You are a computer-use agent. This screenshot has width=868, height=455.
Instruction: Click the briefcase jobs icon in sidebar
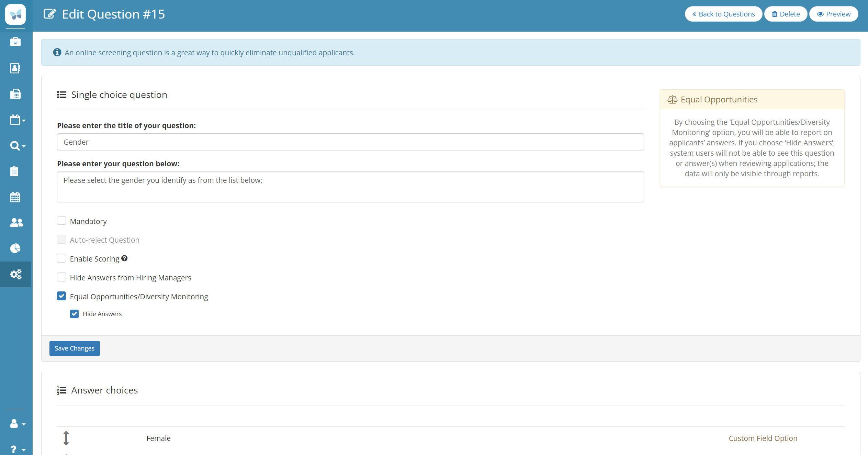pos(15,42)
